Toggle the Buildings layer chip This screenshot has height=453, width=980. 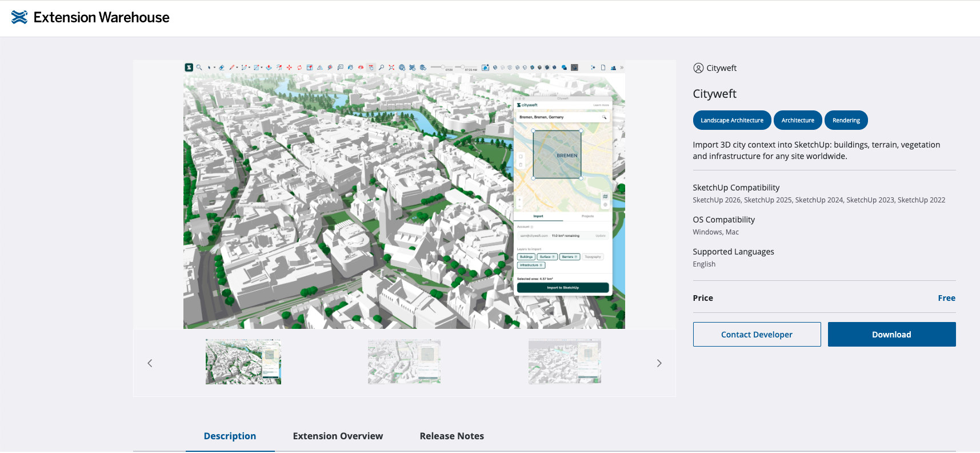(526, 257)
